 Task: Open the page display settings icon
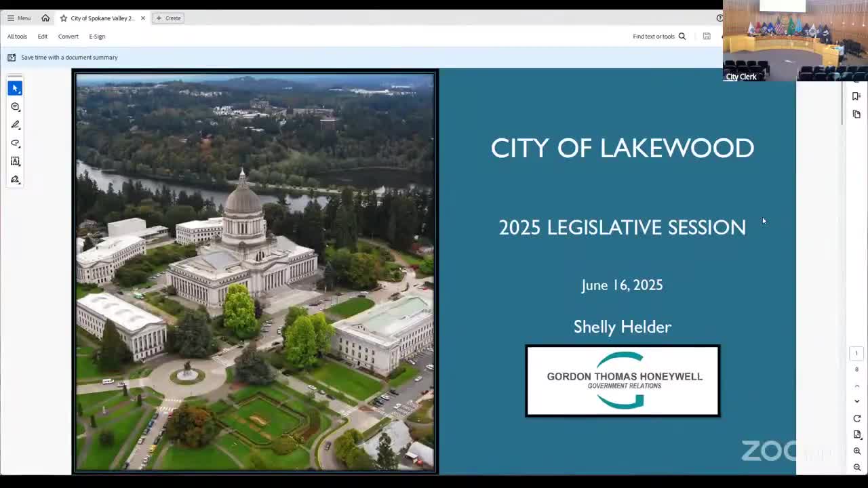coord(856,434)
